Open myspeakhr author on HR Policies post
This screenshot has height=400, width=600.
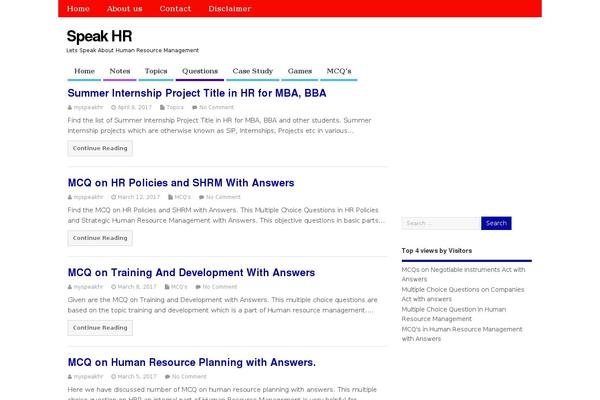point(88,197)
